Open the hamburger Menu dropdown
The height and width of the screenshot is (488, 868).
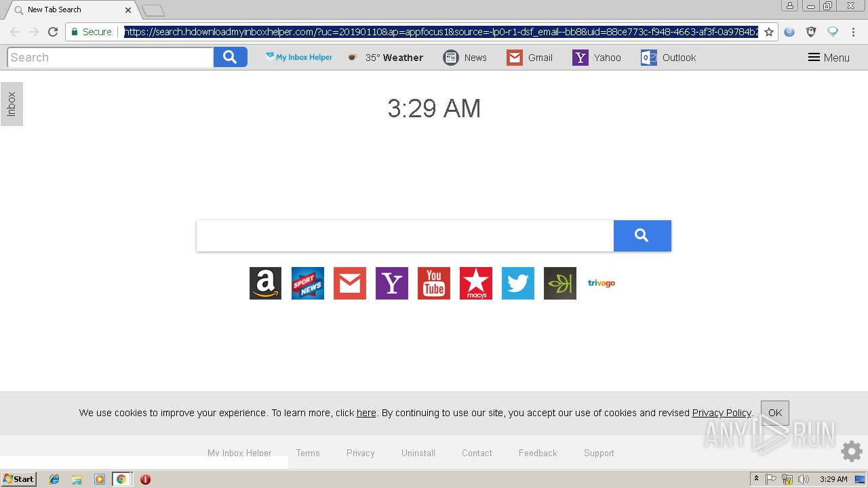tap(829, 58)
